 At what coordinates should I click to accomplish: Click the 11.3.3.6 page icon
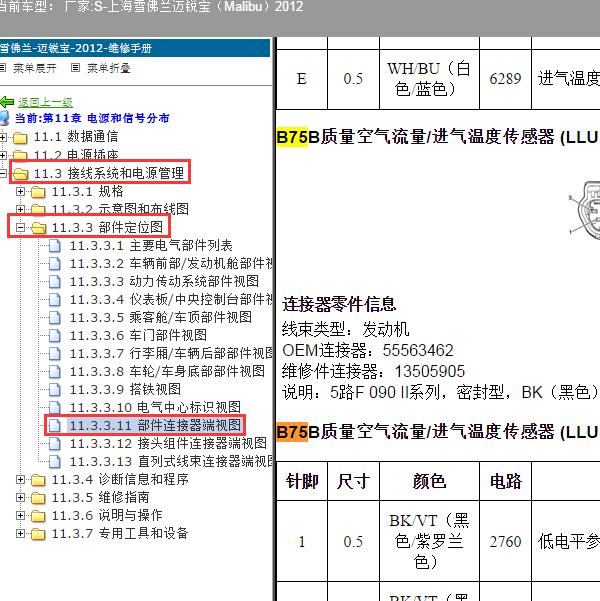pos(55,335)
